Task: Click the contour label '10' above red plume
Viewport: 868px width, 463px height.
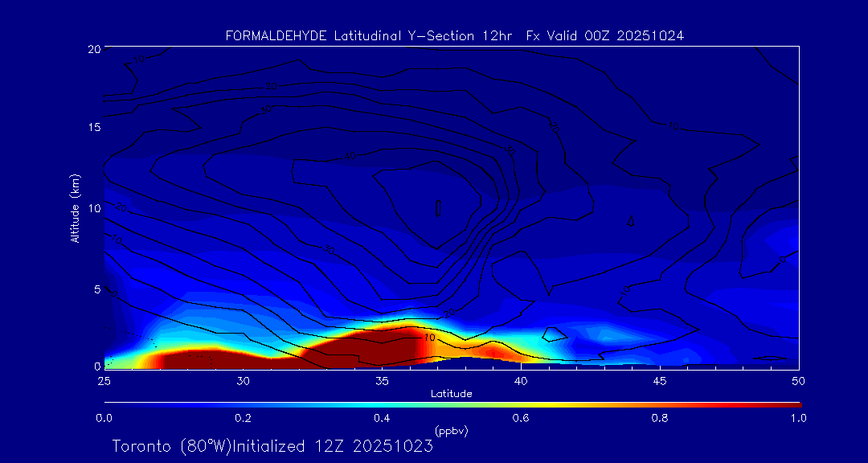Action: click(x=429, y=338)
